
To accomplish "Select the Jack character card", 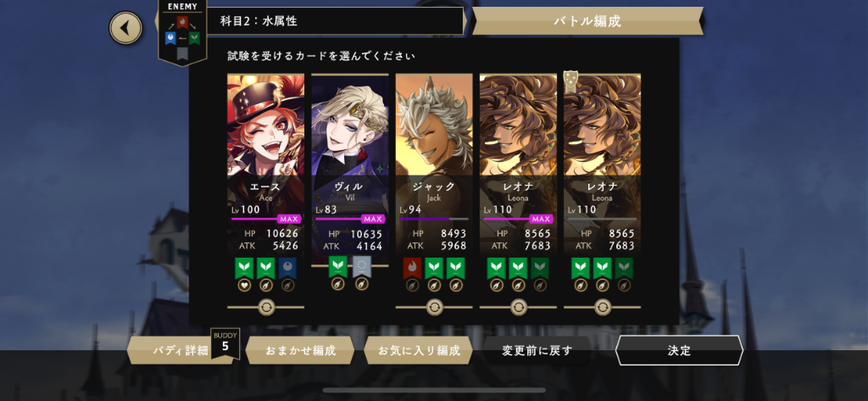I will coord(434,164).
